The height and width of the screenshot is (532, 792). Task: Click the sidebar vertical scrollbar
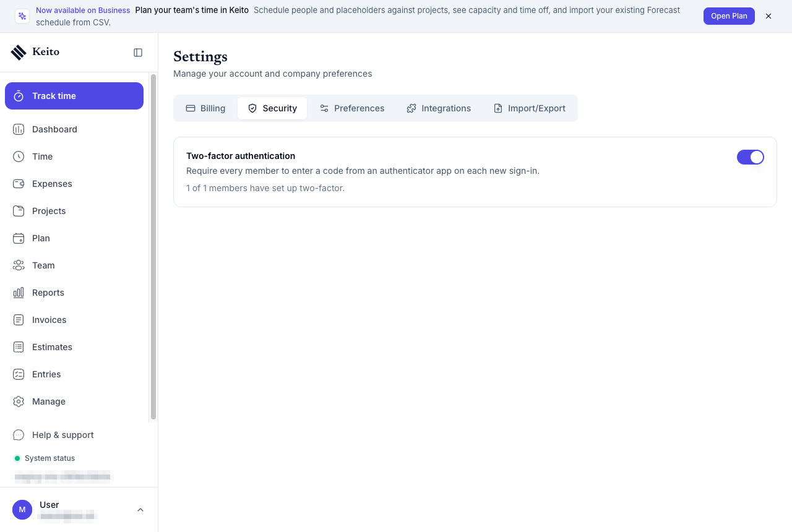pyautogui.click(x=153, y=247)
